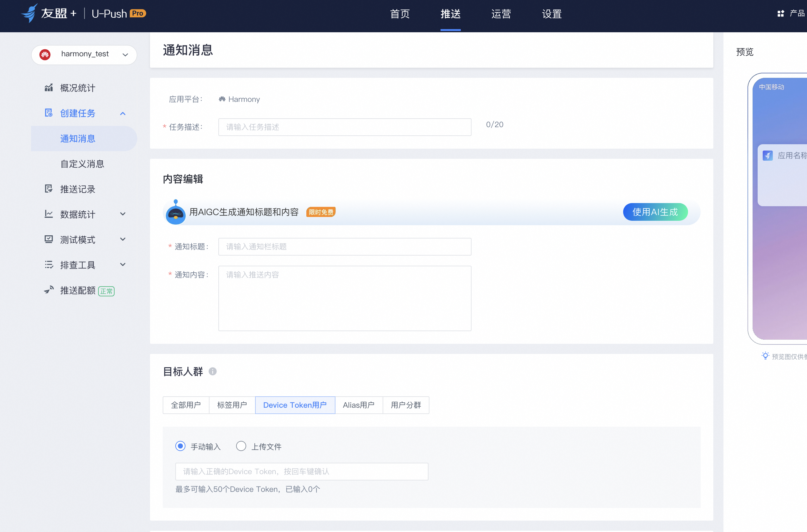Click the 使用AI生成 button
Screen dimensions: 807x532
click(x=655, y=212)
